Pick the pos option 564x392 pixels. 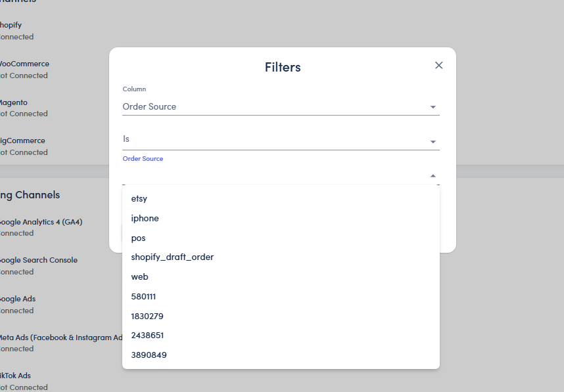[139, 238]
